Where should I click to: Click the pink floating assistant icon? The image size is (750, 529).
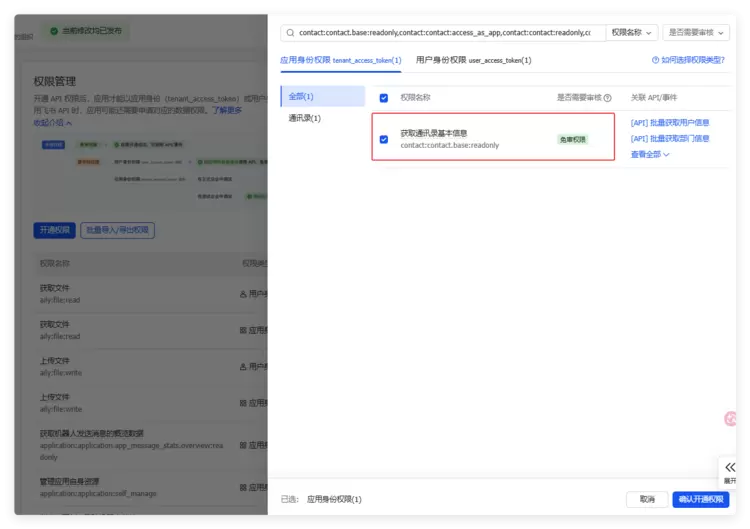(x=731, y=420)
